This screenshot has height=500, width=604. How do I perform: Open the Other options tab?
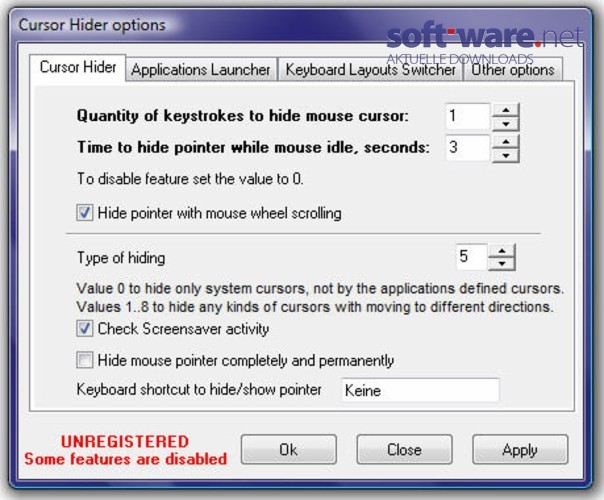coord(513,70)
